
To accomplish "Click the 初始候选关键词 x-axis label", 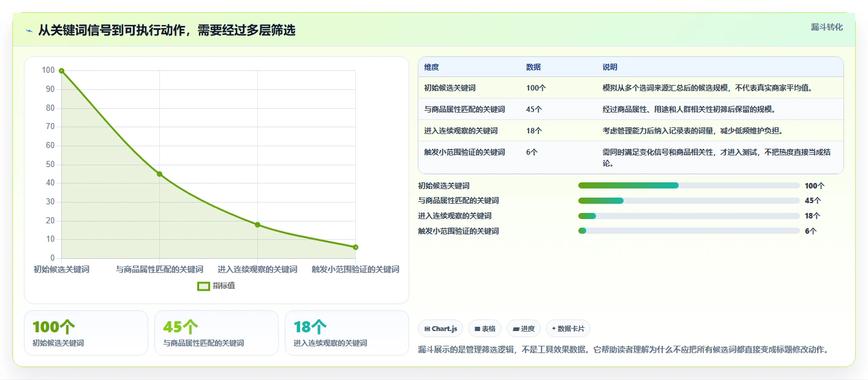I will pyautogui.click(x=61, y=269).
